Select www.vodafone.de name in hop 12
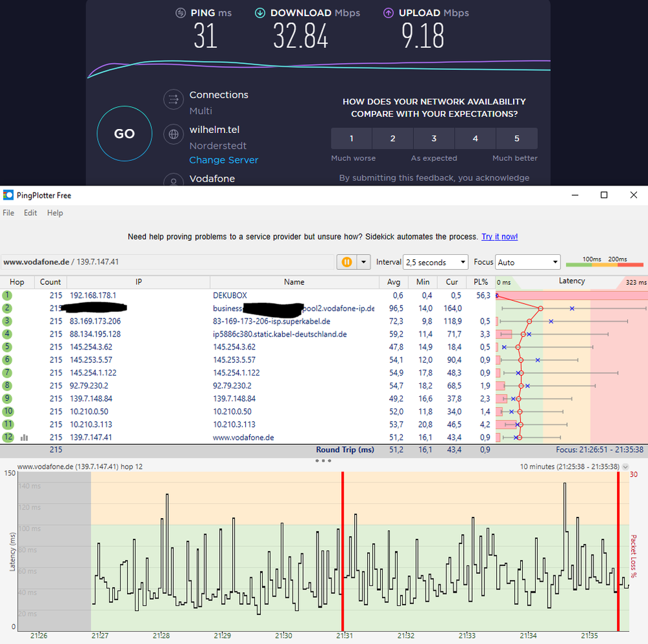The image size is (648, 644). [243, 437]
